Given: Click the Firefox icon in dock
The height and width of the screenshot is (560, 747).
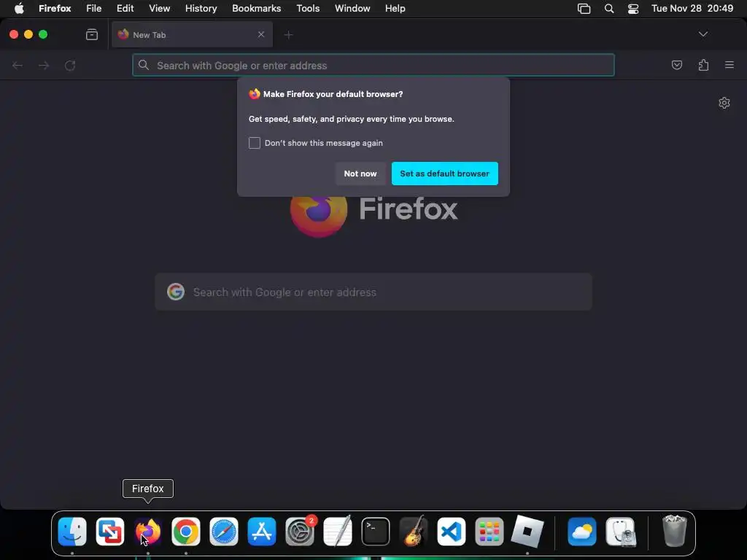Looking at the screenshot, I should (147, 532).
